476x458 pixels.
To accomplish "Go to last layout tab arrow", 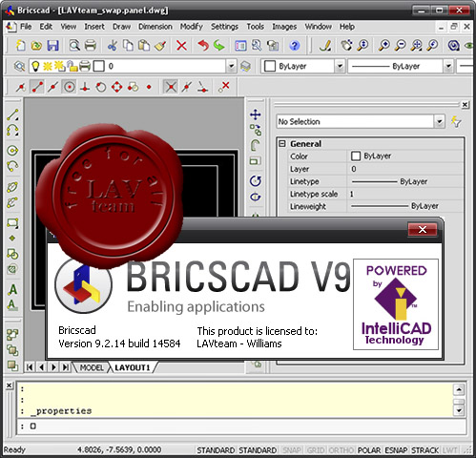I will point(66,367).
